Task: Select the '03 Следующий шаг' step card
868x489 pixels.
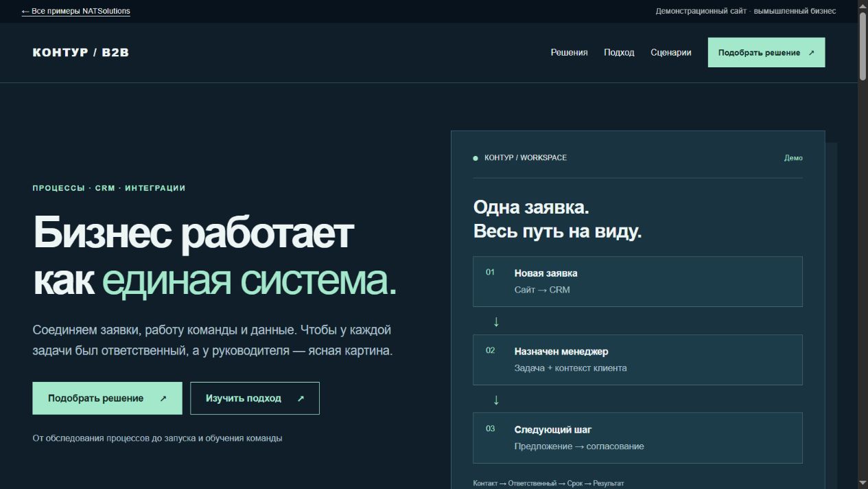Action: pos(637,438)
